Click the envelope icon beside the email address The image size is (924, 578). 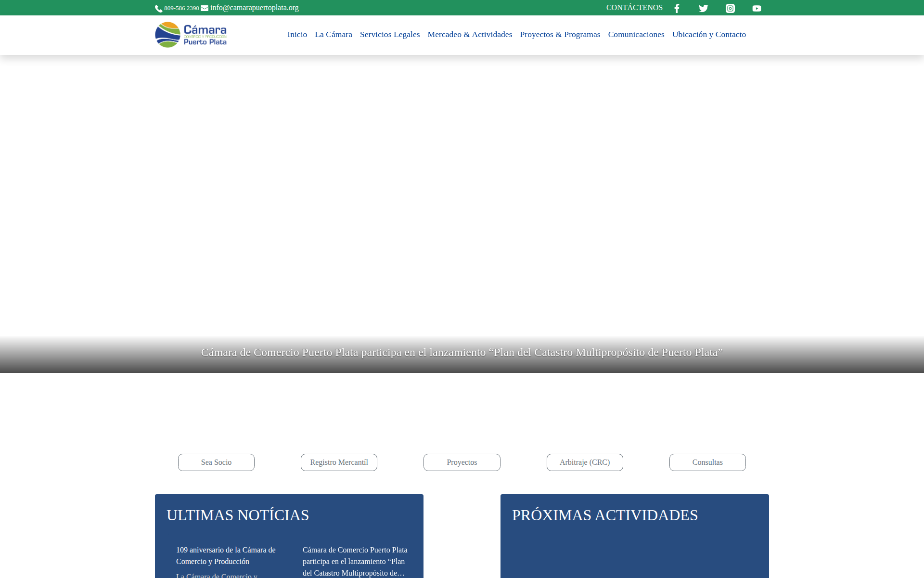coord(205,8)
